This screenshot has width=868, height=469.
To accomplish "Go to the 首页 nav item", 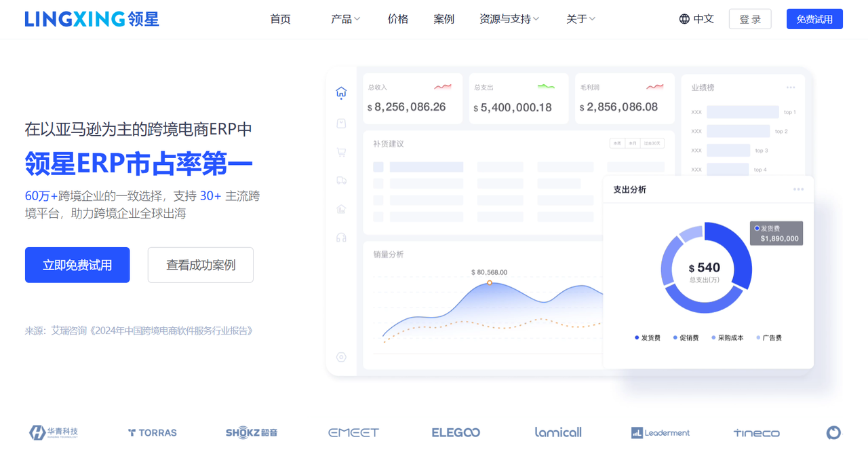I will click(x=280, y=19).
